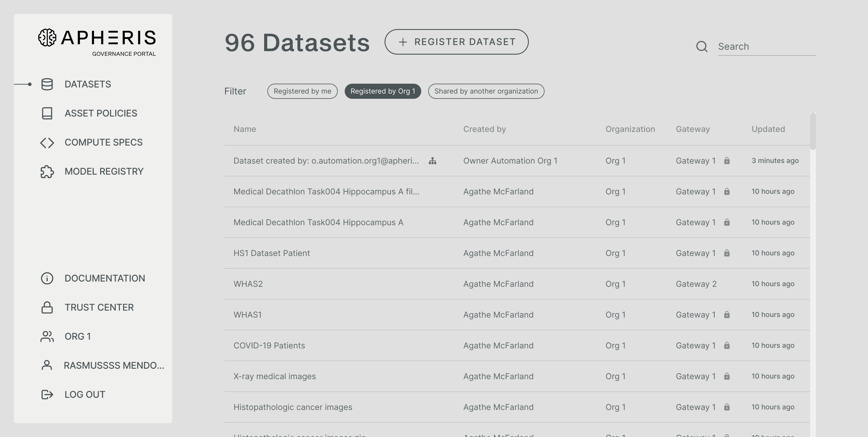Image resolution: width=868 pixels, height=437 pixels.
Task: Enable the Shared by another organization filter
Action: pyautogui.click(x=486, y=91)
